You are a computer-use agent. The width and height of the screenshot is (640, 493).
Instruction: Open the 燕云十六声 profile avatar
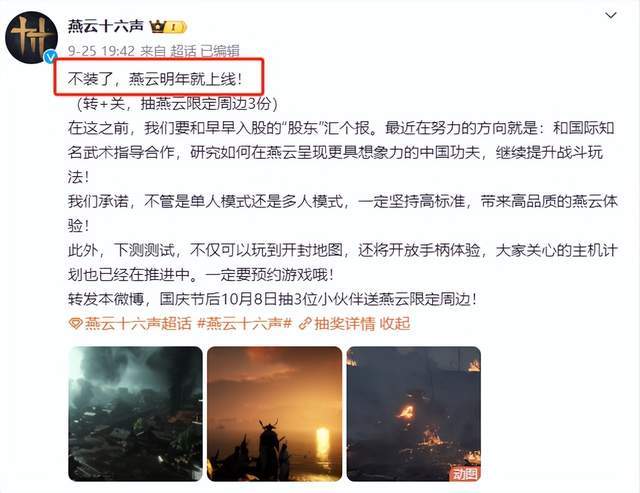pyautogui.click(x=31, y=38)
